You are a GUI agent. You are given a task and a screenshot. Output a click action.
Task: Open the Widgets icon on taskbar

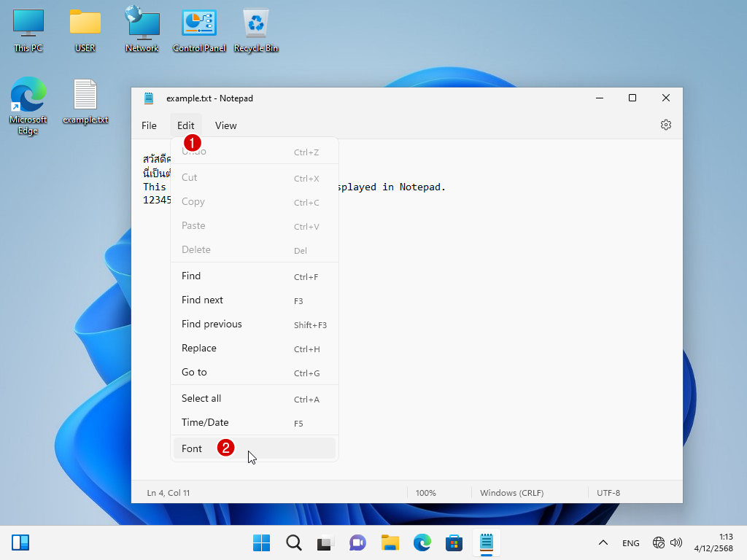coord(20,542)
